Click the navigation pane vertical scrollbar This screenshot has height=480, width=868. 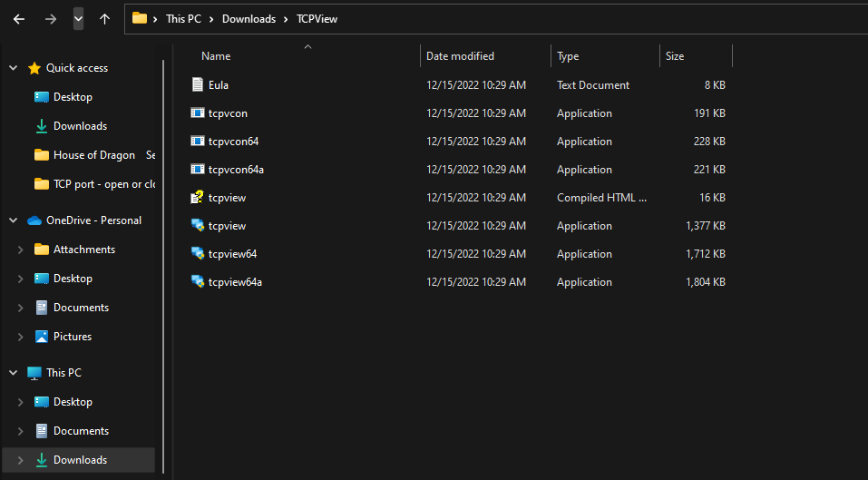click(163, 266)
